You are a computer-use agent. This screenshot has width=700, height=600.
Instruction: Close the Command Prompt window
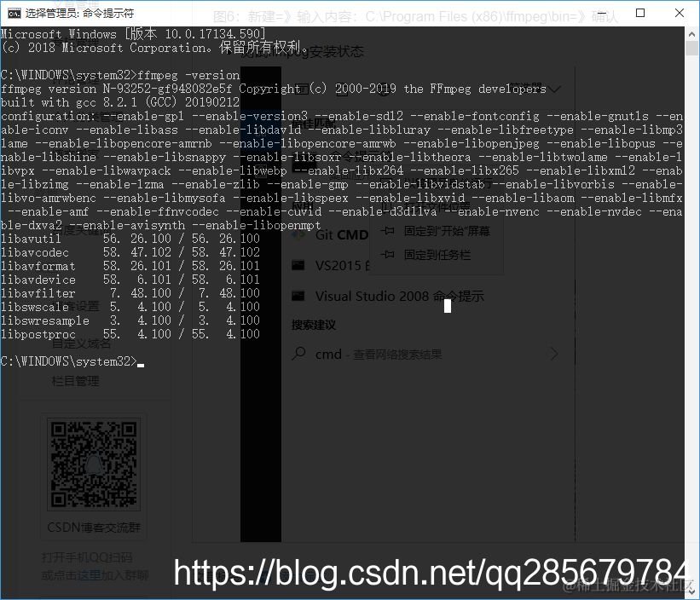click(680, 13)
